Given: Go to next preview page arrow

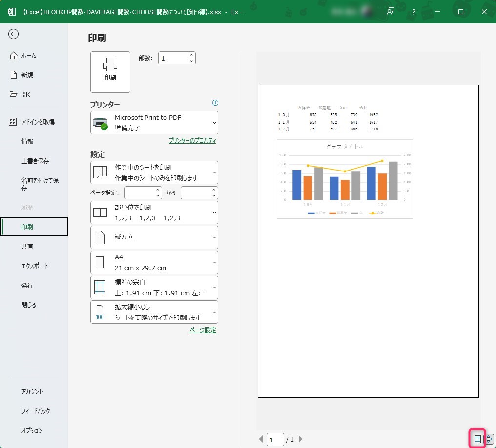Looking at the screenshot, I should 301,439.
